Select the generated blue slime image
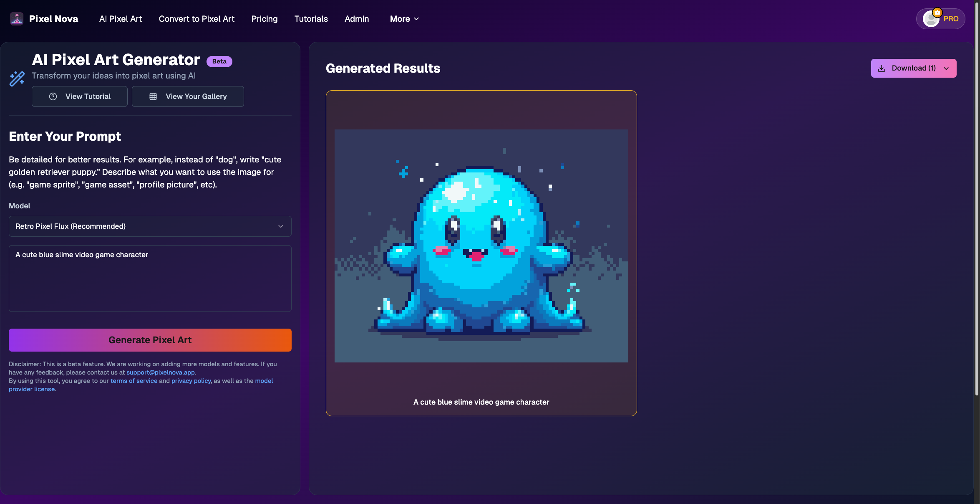Image resolution: width=980 pixels, height=504 pixels. pyautogui.click(x=481, y=246)
